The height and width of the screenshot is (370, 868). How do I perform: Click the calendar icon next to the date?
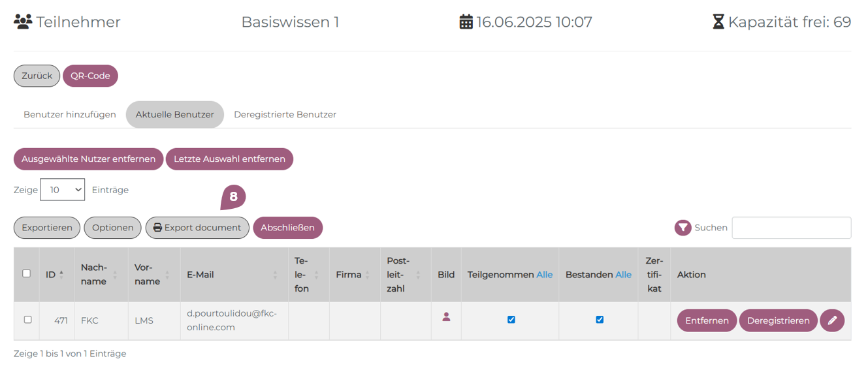click(466, 22)
